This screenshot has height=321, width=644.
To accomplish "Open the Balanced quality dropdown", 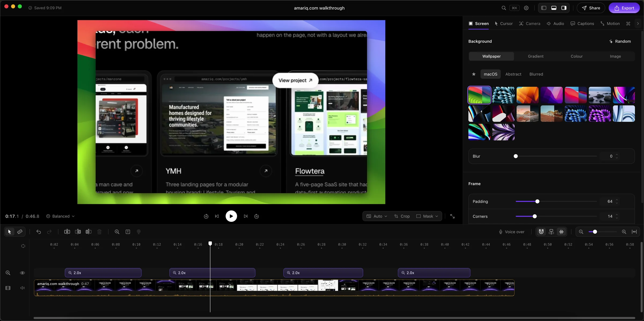I will point(60,216).
